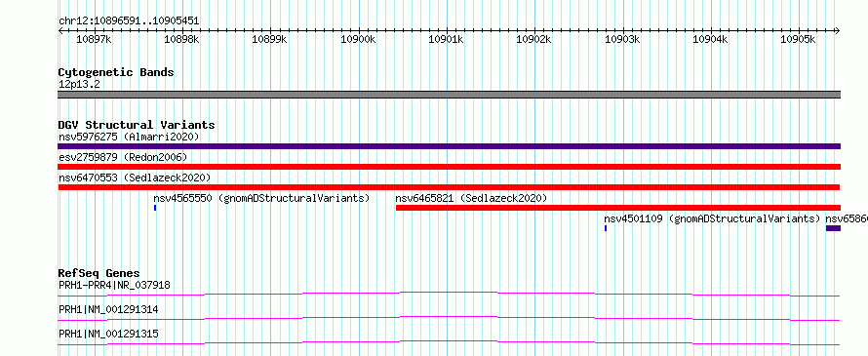Click the nsv4565550 (gnomADStructuralVariants) label

[x=261, y=198]
